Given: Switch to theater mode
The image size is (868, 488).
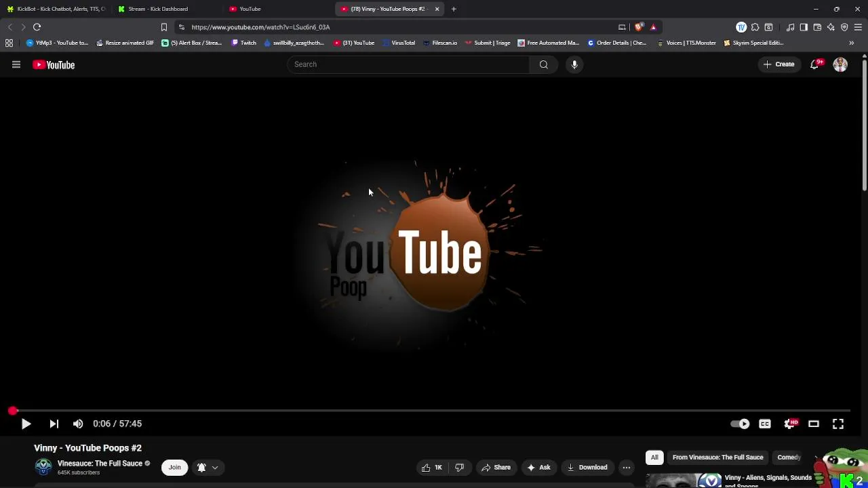Looking at the screenshot, I should [x=814, y=424].
